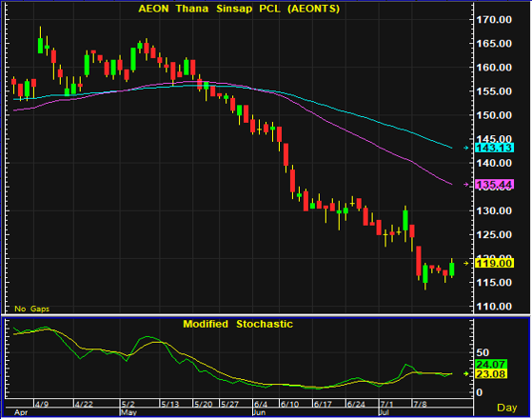Screen dimensions: 532x419
Task: Click the Jun month label
Action: tap(259, 412)
